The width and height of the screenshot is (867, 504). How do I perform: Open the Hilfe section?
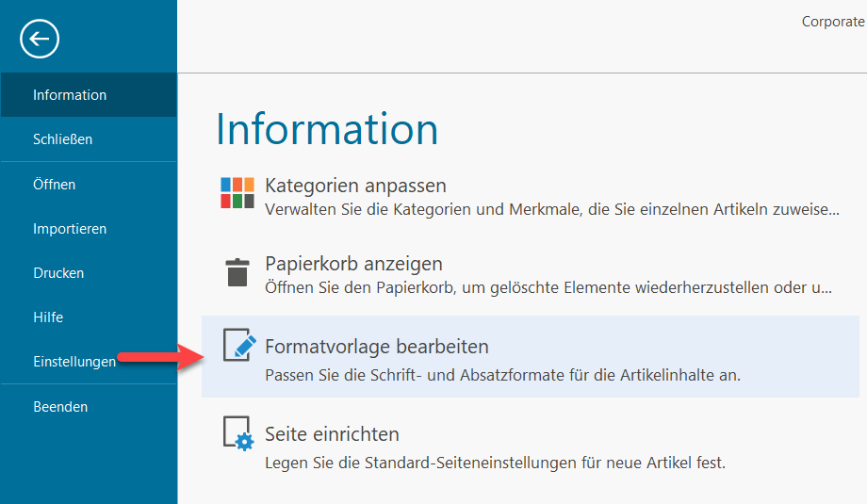tap(48, 317)
